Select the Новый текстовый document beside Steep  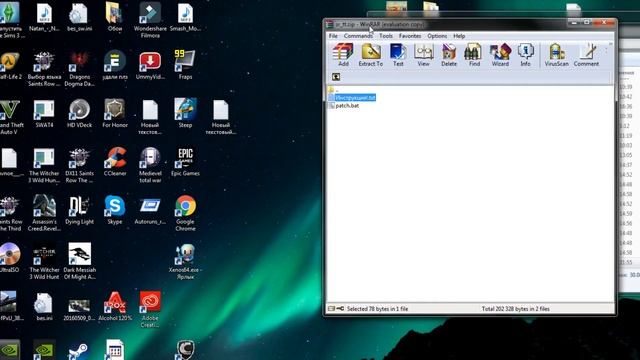pos(220,117)
